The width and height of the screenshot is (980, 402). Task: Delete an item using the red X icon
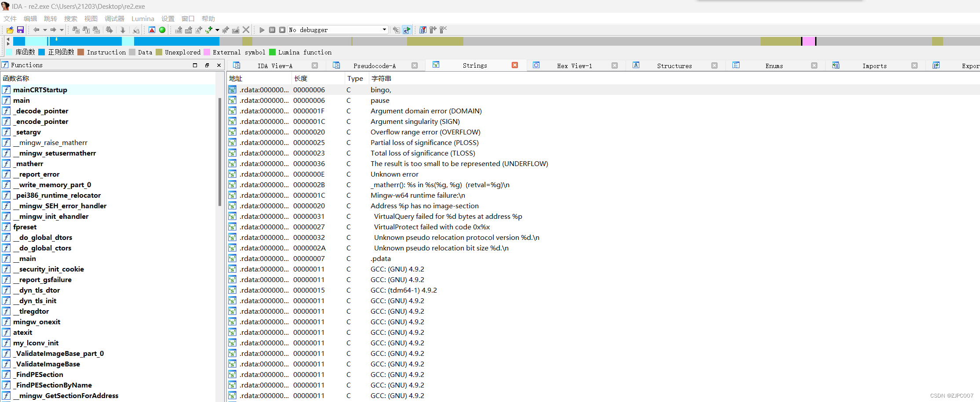[246, 29]
